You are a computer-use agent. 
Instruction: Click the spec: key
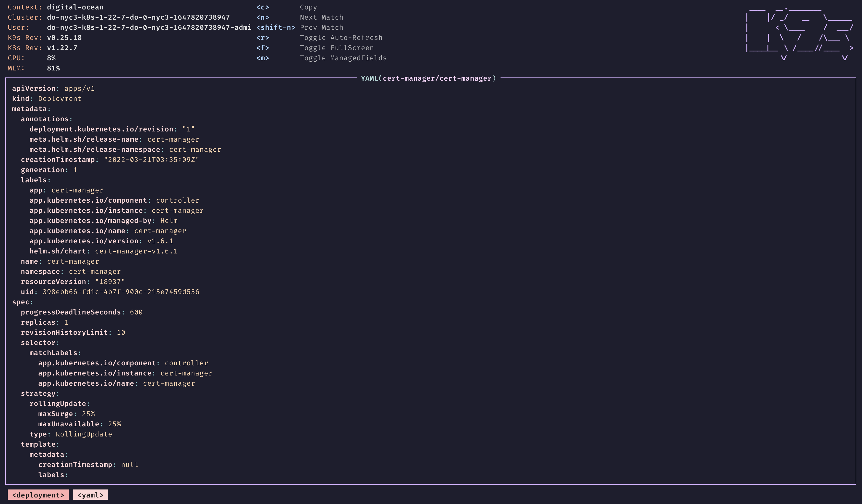(x=23, y=302)
